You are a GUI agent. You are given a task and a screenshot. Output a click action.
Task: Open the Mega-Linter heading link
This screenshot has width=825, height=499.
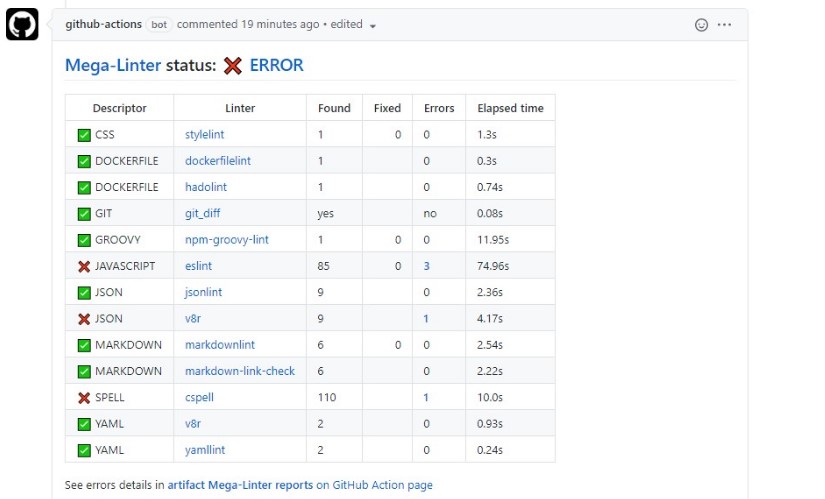click(x=113, y=66)
